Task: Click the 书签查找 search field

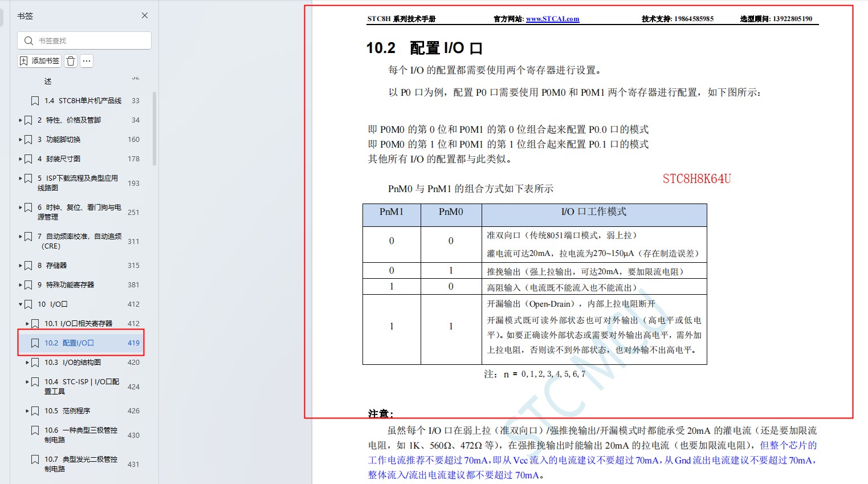Action: (x=84, y=40)
